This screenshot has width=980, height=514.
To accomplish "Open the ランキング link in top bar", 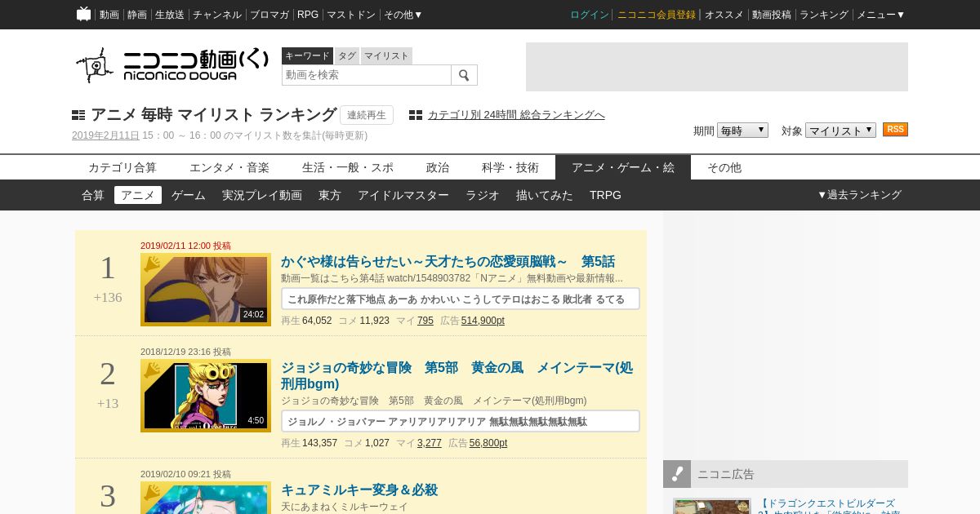I will click(824, 15).
